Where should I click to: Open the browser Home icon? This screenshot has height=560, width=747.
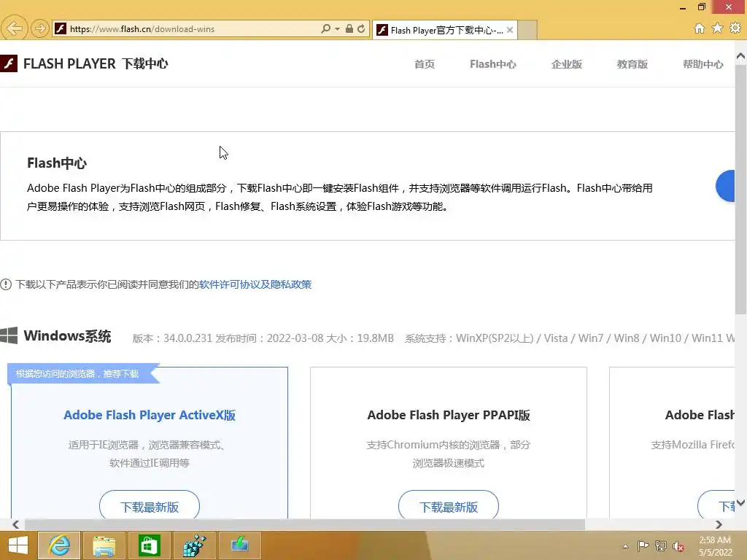coord(699,28)
